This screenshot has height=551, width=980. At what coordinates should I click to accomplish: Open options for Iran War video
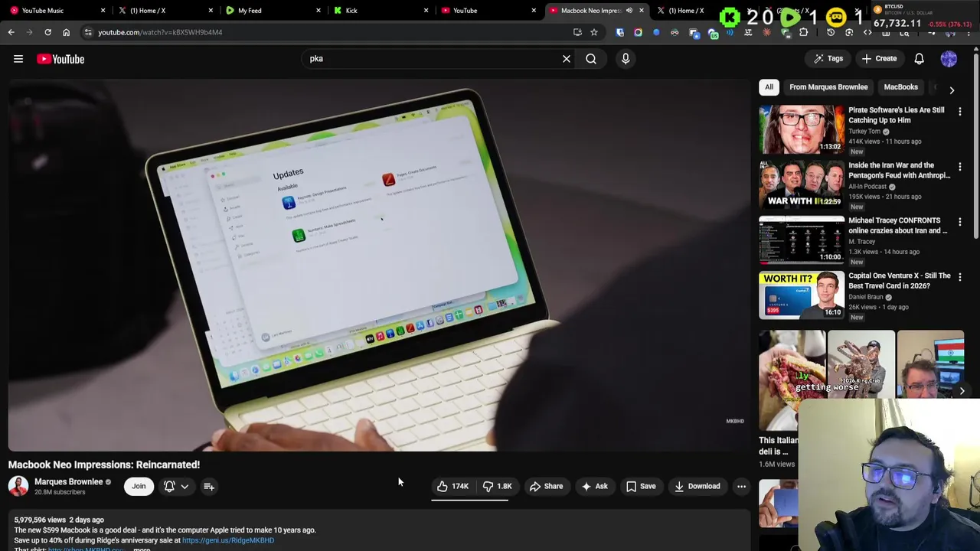point(960,166)
